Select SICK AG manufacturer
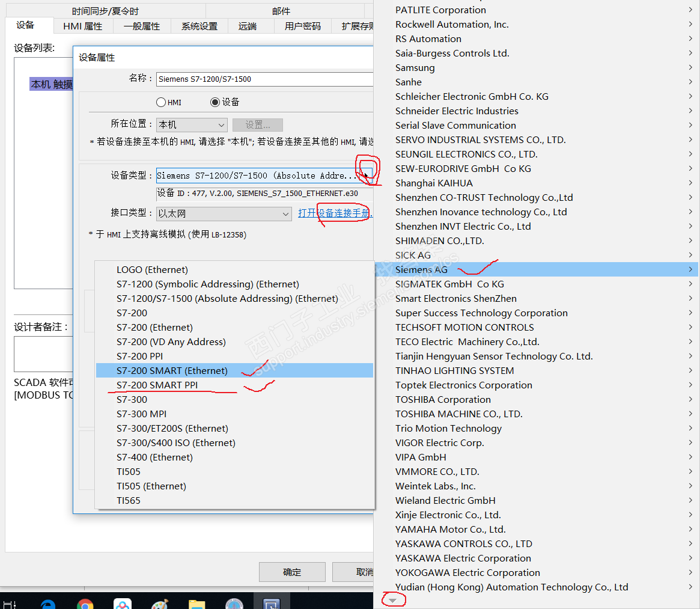Image resolution: width=700 pixels, height=609 pixels. point(537,255)
